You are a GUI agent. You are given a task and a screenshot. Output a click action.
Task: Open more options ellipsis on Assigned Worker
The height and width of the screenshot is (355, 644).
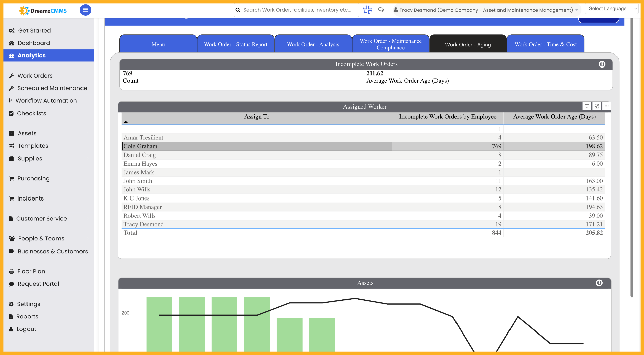tap(606, 106)
